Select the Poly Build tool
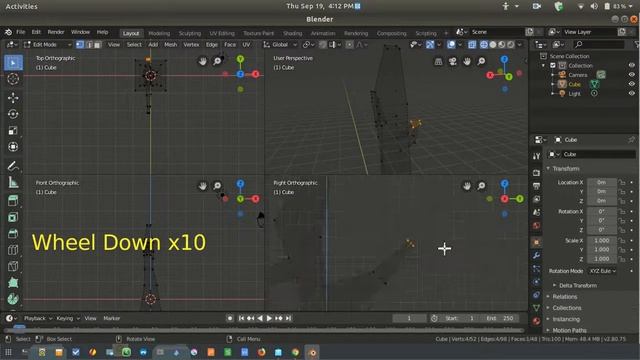This screenshot has height=360, width=640. (13, 282)
